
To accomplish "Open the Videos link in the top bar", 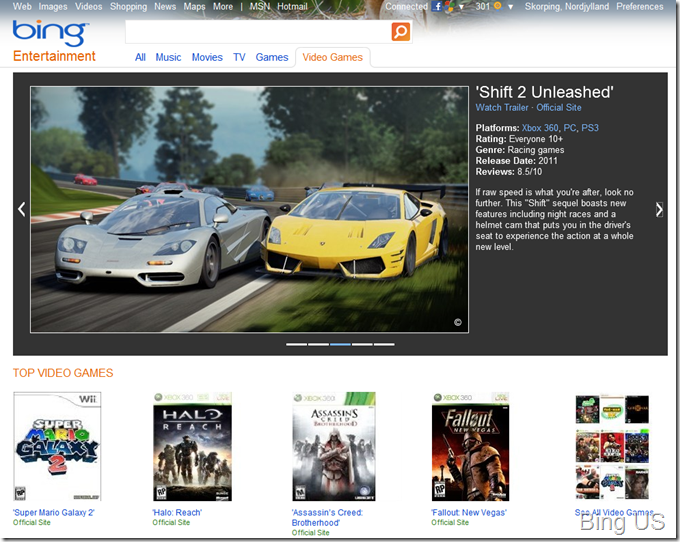I will [x=88, y=7].
